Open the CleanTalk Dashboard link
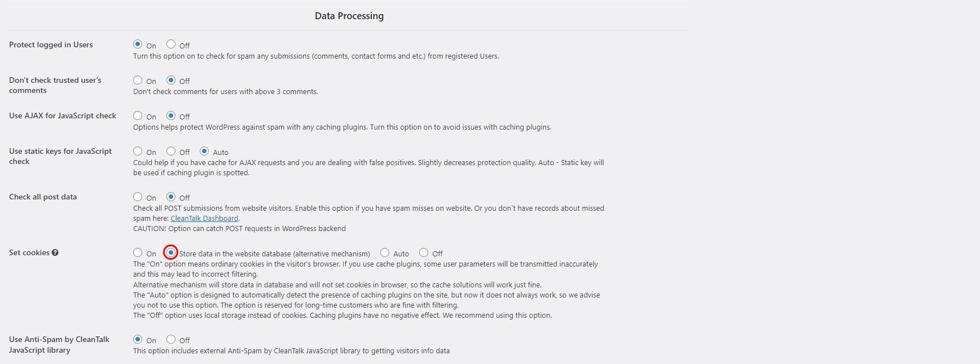This screenshot has height=364, width=980. coord(204,219)
